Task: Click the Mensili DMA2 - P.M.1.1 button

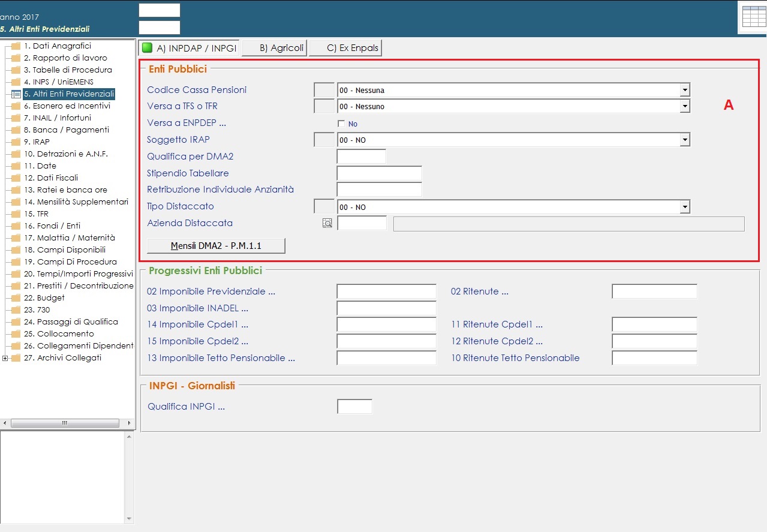Action: pyautogui.click(x=216, y=246)
